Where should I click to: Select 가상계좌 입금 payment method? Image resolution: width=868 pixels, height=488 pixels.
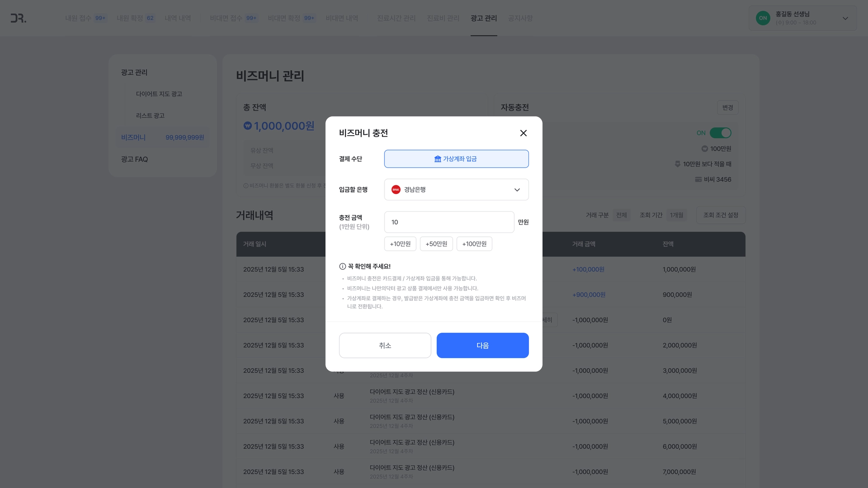coord(456,159)
